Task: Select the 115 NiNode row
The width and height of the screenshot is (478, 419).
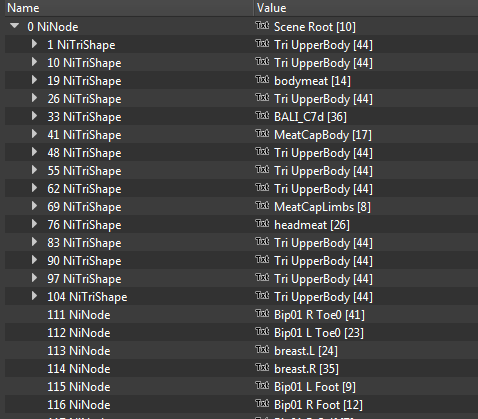Action: [x=241, y=387]
